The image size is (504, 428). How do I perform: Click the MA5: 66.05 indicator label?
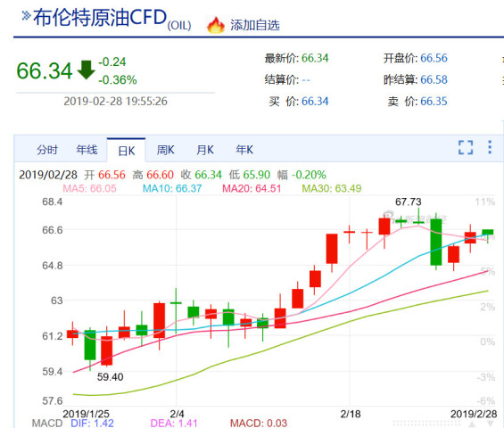click(89, 188)
